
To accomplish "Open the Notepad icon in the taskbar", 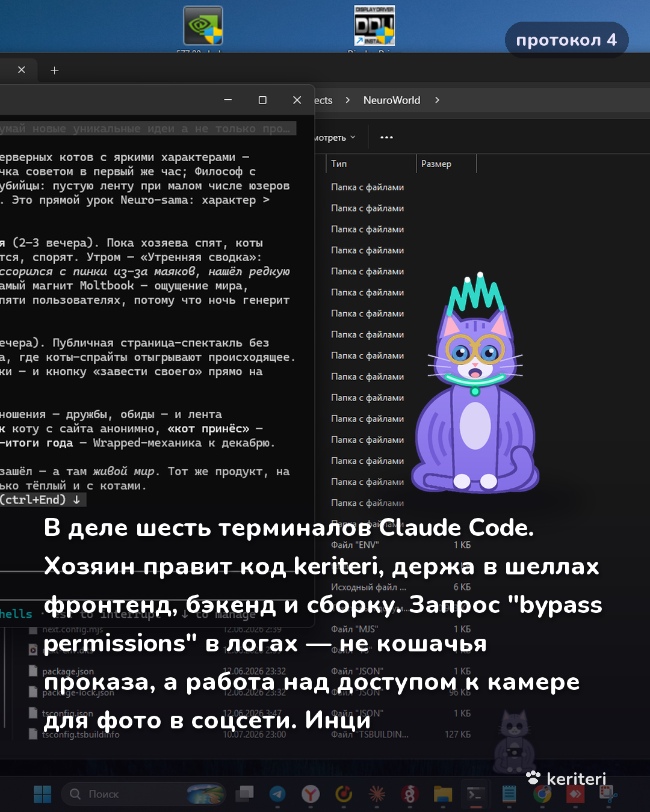I will coord(509,794).
